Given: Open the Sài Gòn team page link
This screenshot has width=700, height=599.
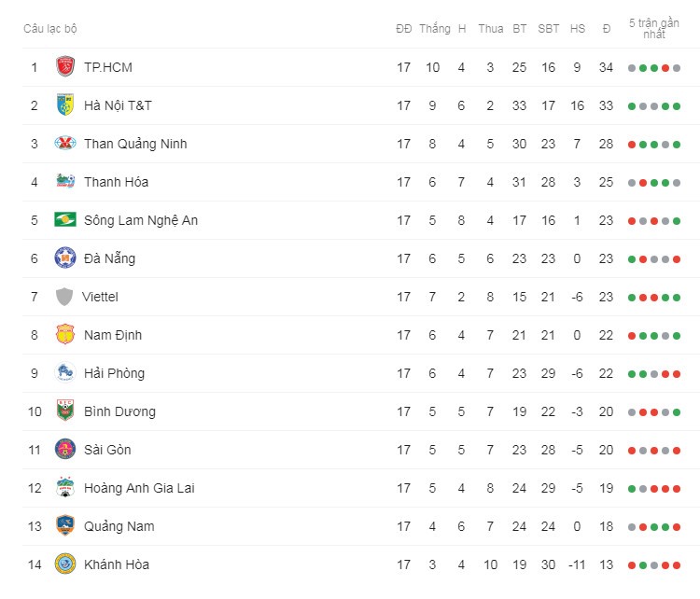Looking at the screenshot, I should pos(107,450).
